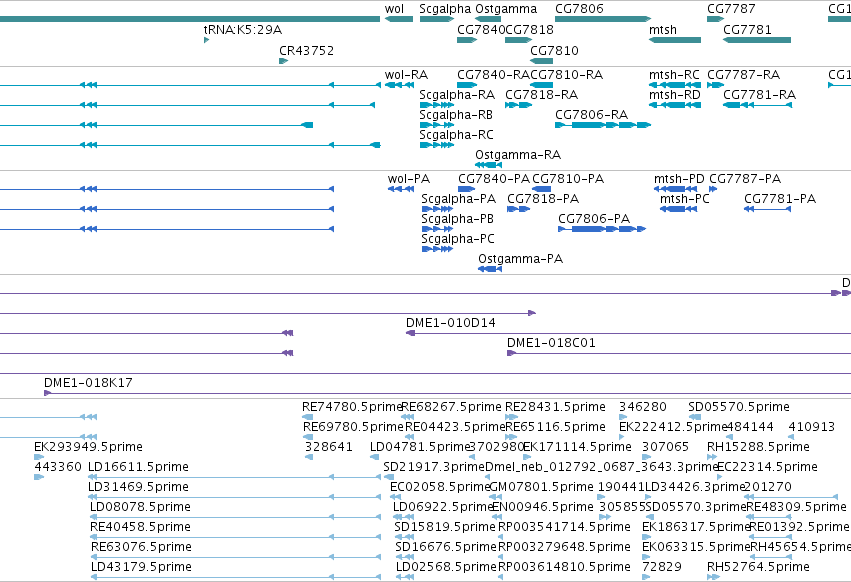
Task: Select the RE69780.5prime EST label
Action: pos(353,427)
